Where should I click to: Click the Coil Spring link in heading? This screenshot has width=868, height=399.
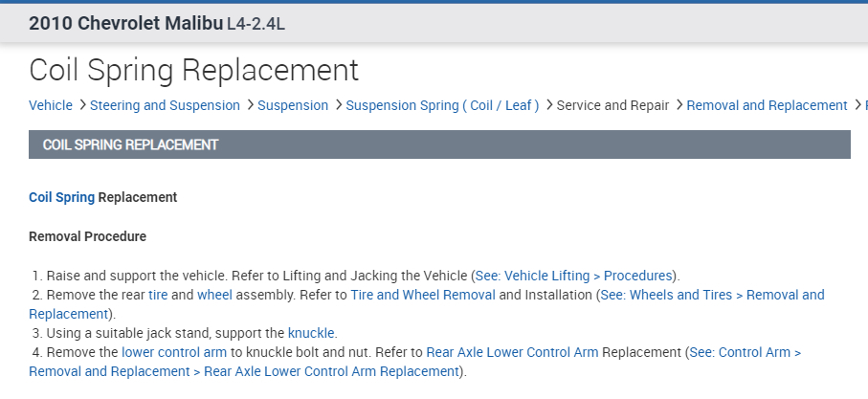(62, 197)
